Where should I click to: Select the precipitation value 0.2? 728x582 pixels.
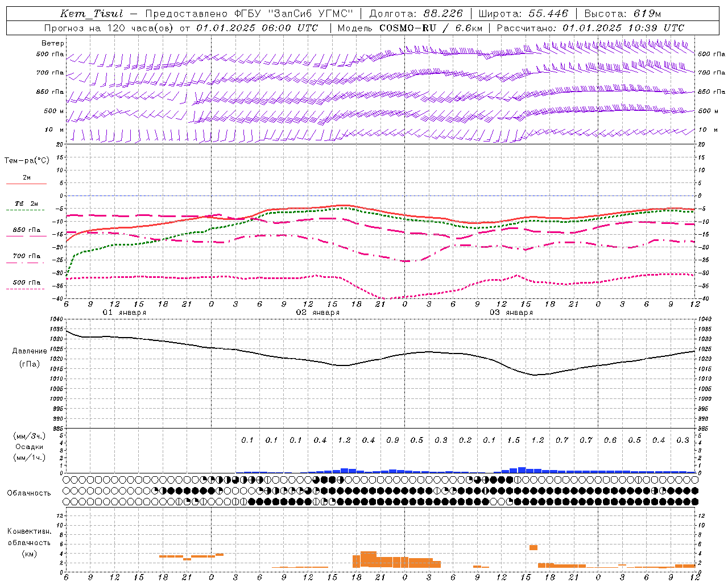point(465,440)
